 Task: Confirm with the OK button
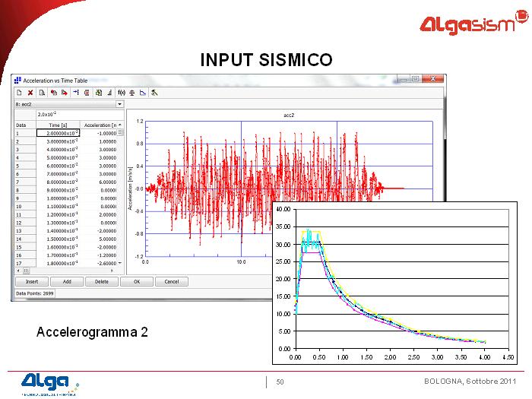(137, 281)
